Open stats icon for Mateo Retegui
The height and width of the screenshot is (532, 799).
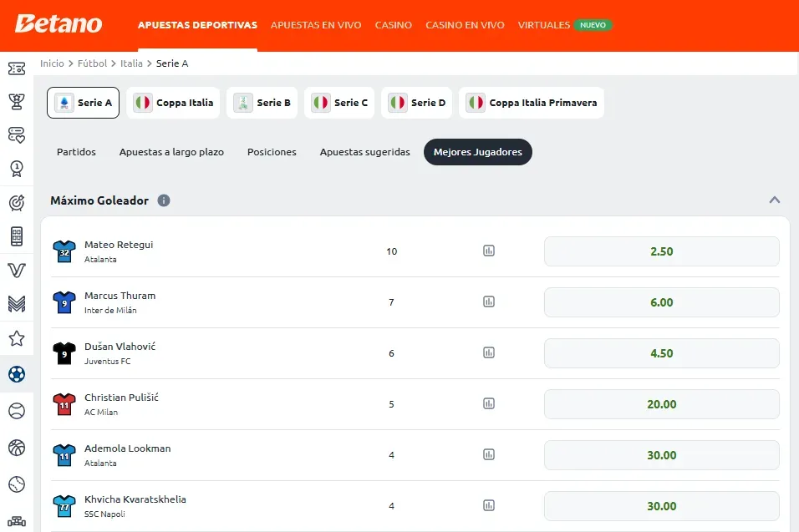pos(489,251)
